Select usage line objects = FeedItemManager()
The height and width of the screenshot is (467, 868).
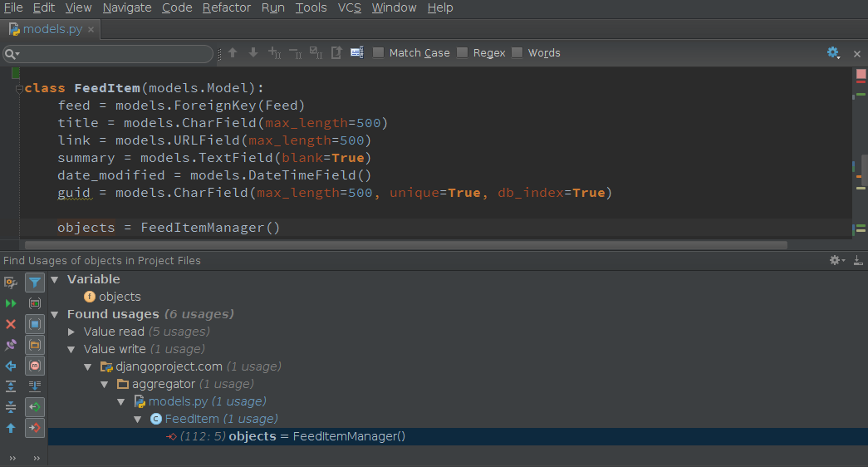[x=458, y=436]
